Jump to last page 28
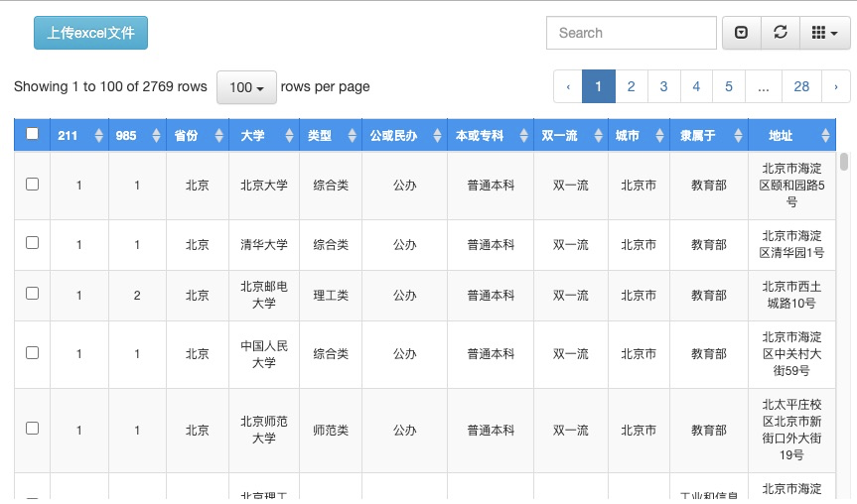This screenshot has height=504, width=857. point(801,86)
